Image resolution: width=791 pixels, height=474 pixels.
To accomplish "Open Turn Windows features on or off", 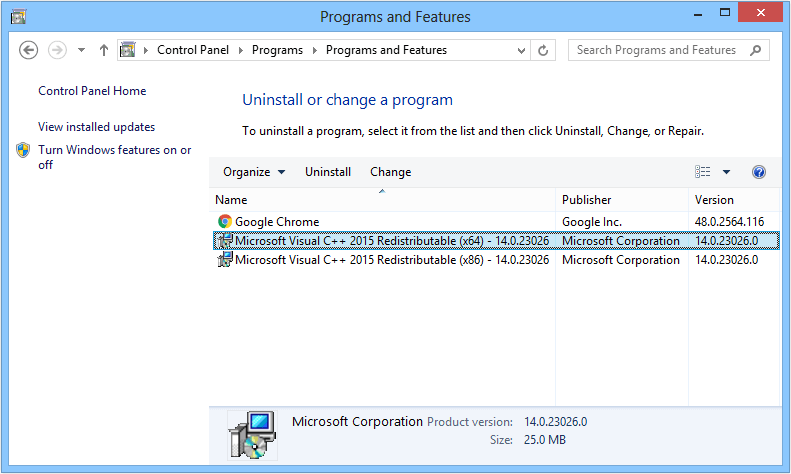I will coord(115,157).
